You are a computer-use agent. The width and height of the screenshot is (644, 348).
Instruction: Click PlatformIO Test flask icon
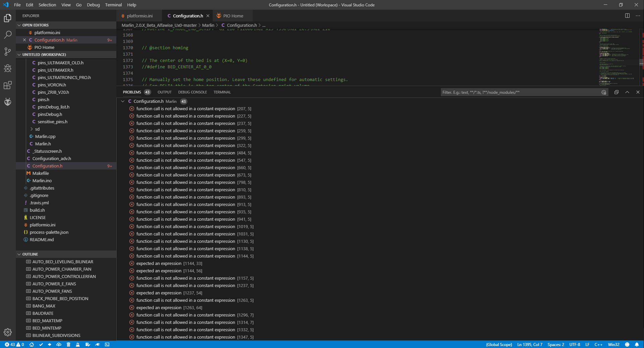[78, 345]
